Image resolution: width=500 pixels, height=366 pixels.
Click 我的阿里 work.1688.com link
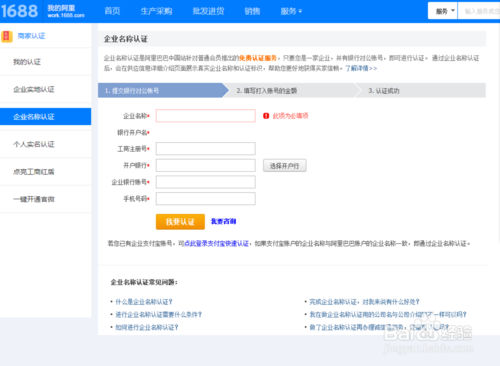(x=66, y=11)
